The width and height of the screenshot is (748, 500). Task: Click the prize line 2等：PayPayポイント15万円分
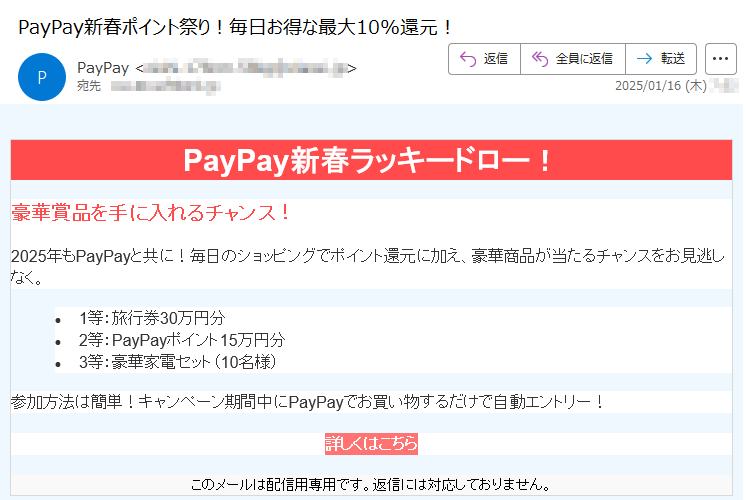pos(182,340)
